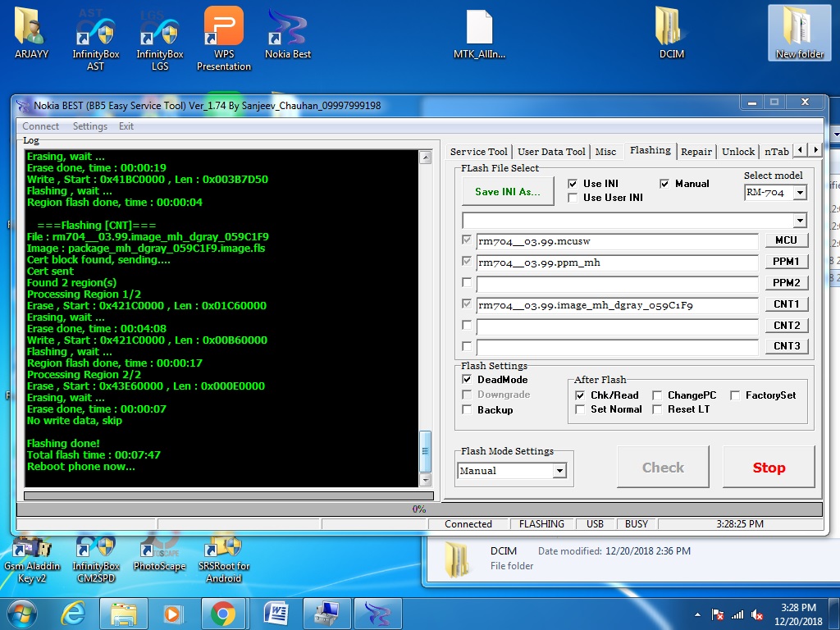The width and height of the screenshot is (840, 630).
Task: Launch Google Chrome from the taskbar
Action: 223,614
